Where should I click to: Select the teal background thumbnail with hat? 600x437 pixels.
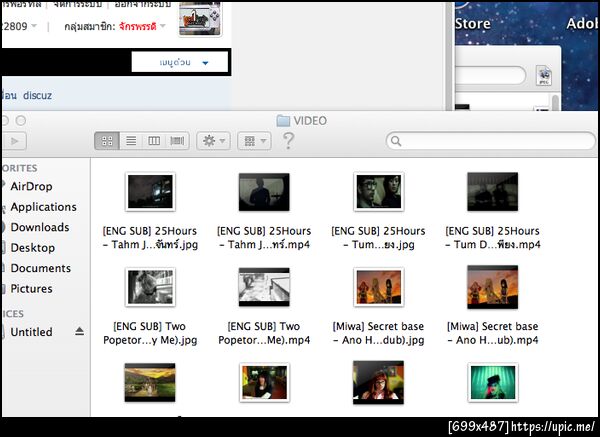[492, 382]
